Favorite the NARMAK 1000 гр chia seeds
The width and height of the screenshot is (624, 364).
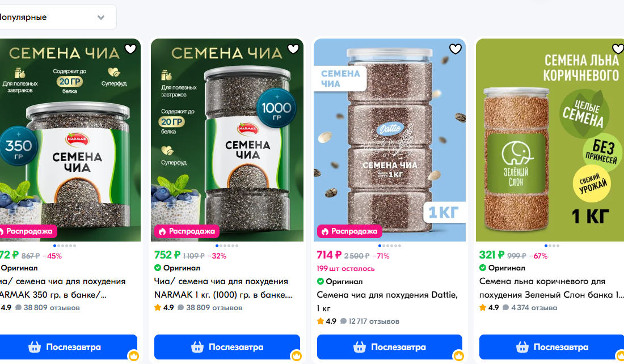(293, 49)
